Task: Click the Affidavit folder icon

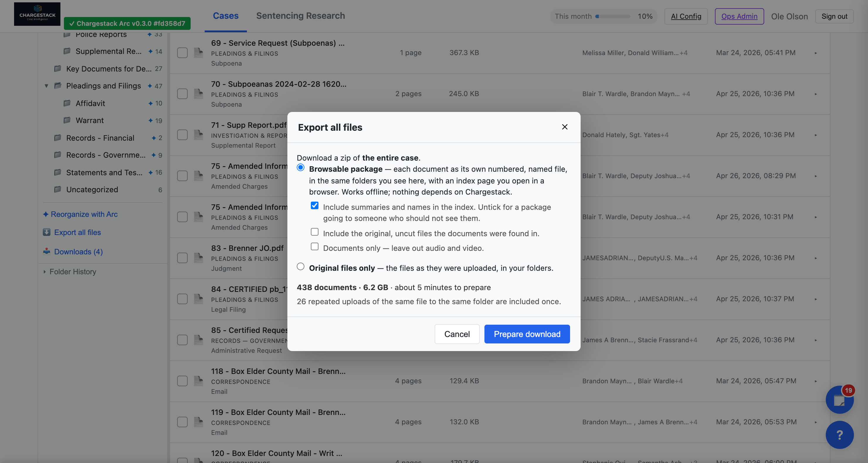Action: tap(67, 103)
